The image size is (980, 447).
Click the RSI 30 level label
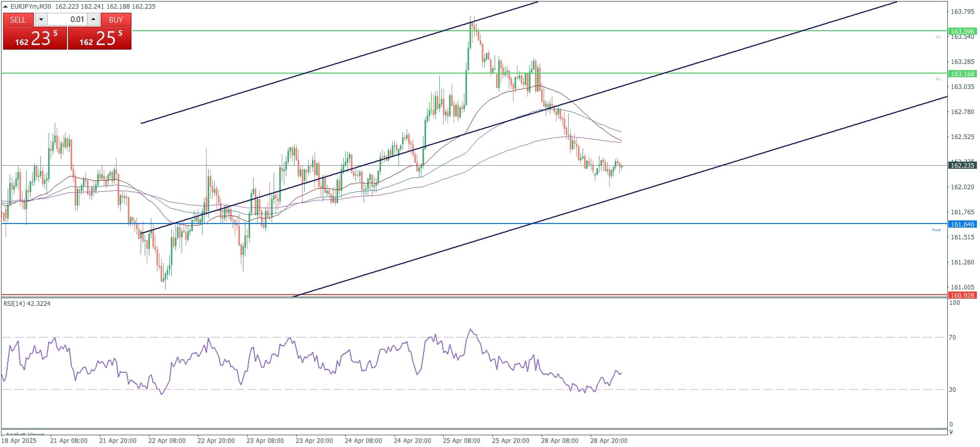pos(952,389)
